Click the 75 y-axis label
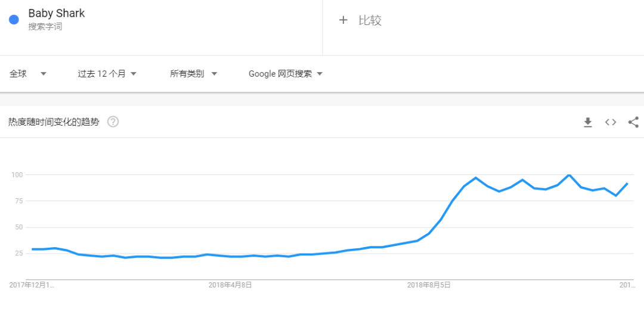 pos(18,201)
